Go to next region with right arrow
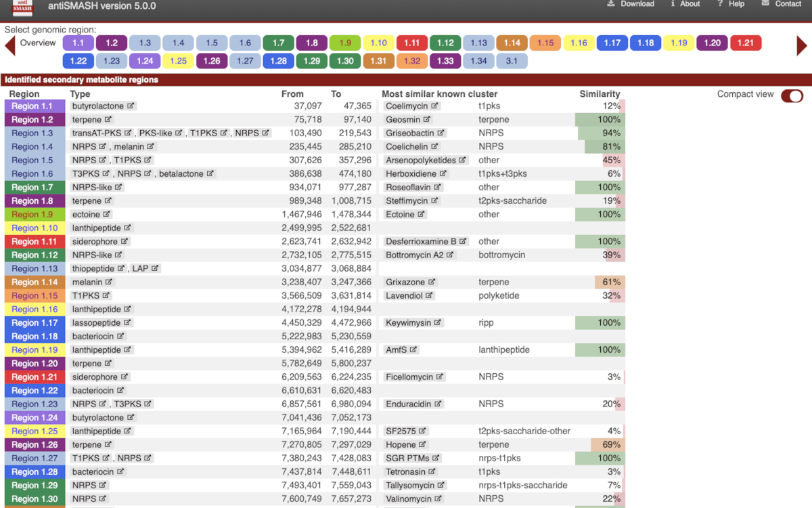The image size is (812, 508). 802,45
